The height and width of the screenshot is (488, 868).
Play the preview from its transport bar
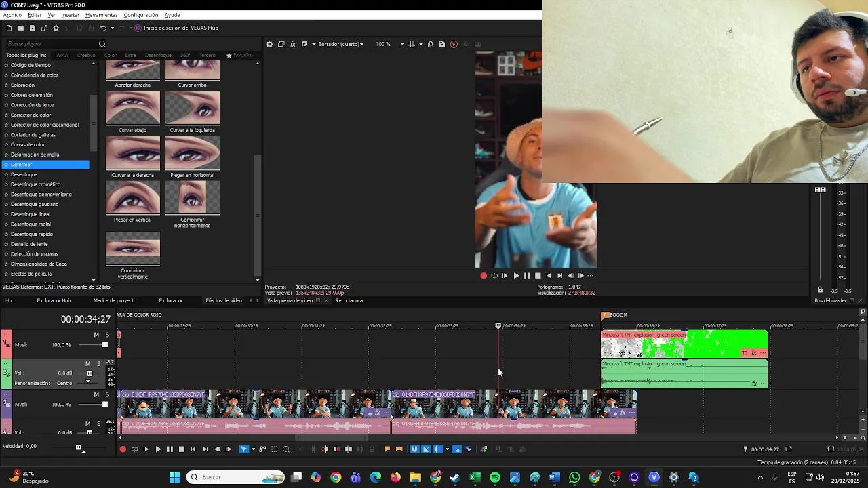point(516,276)
